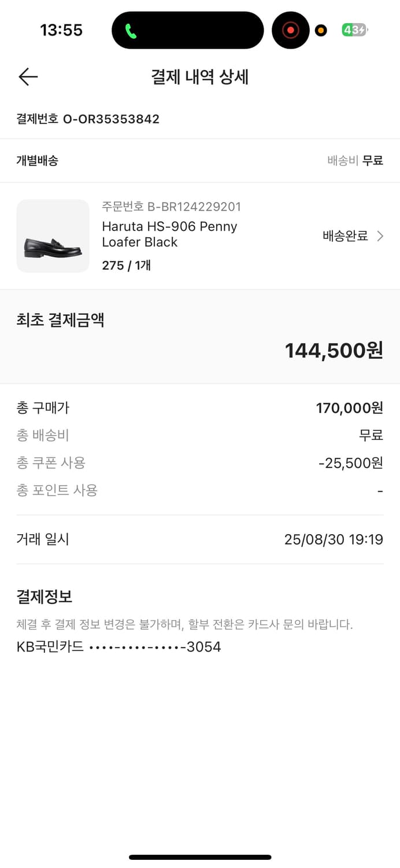400x868 pixels.
Task: Tap the back arrow to leave payment details
Action: [27, 76]
